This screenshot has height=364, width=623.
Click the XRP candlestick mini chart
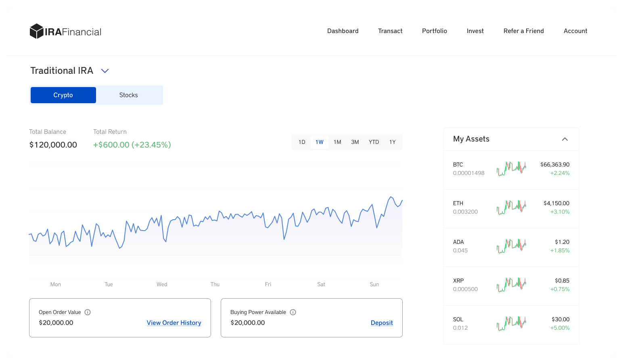pos(511,285)
